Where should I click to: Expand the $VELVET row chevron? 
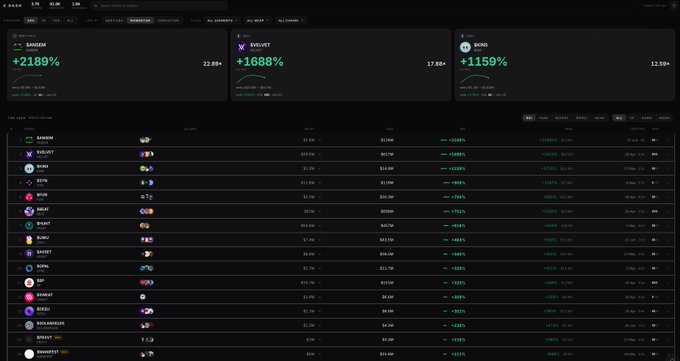tap(668, 154)
